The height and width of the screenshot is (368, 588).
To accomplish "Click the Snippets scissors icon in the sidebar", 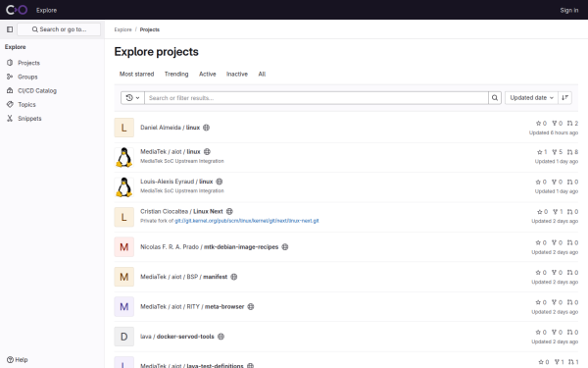I will click(x=10, y=119).
